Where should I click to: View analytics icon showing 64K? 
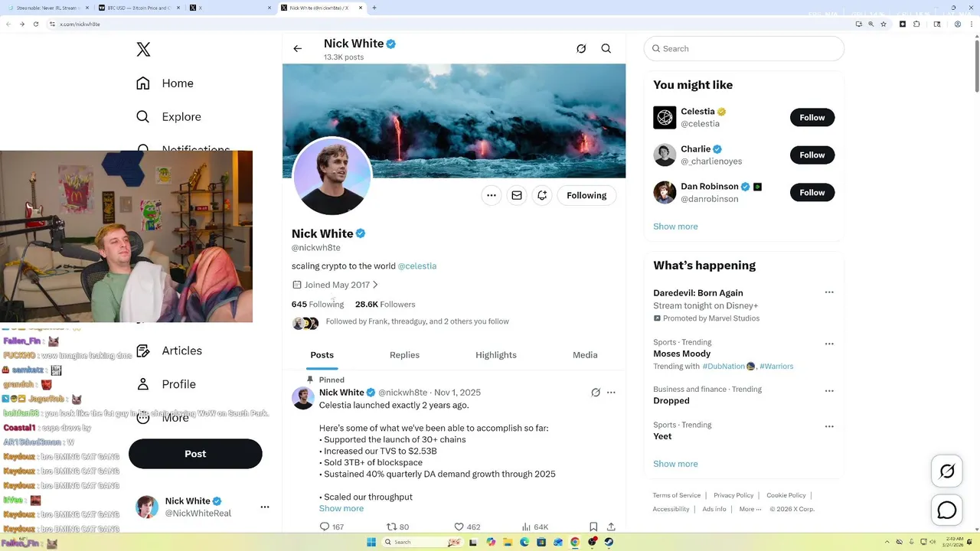point(526,527)
